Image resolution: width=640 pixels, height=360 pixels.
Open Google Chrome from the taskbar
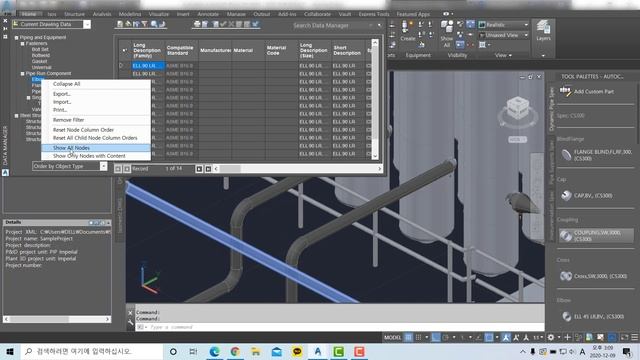235,351
